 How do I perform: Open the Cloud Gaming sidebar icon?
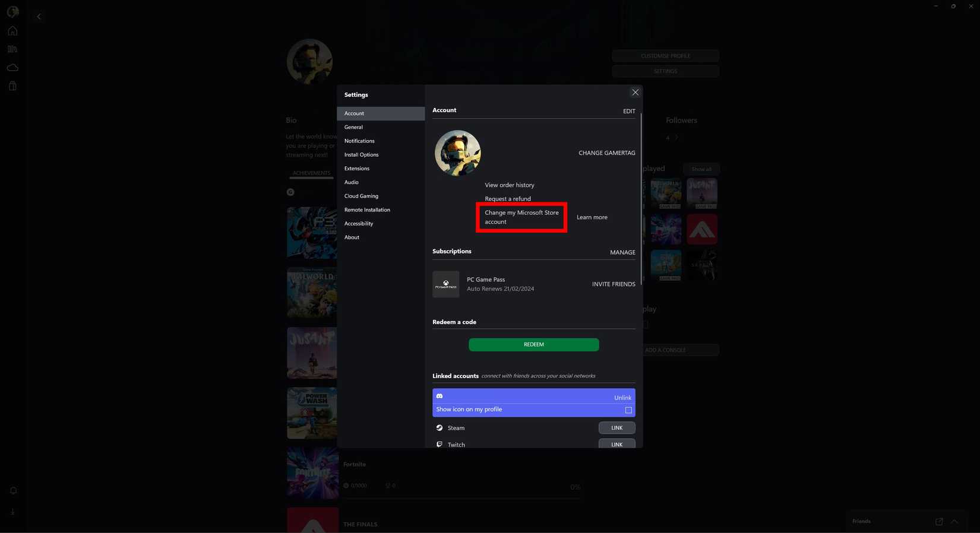tap(12, 68)
